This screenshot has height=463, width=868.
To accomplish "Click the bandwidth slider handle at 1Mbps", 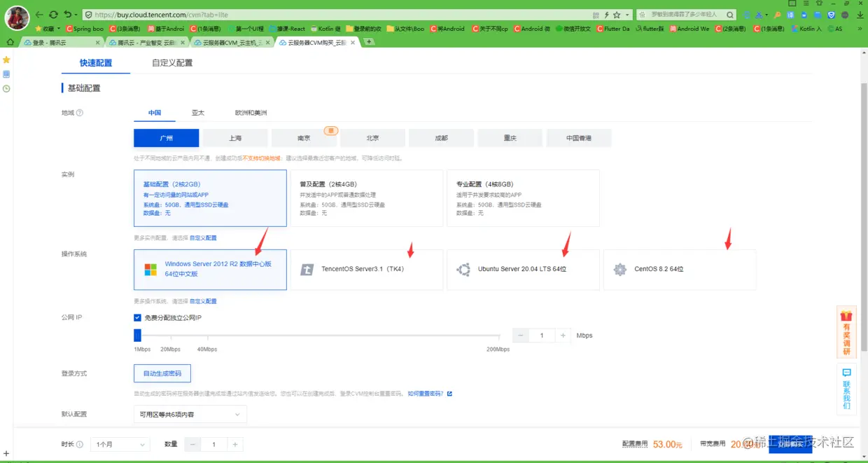I will pos(138,336).
